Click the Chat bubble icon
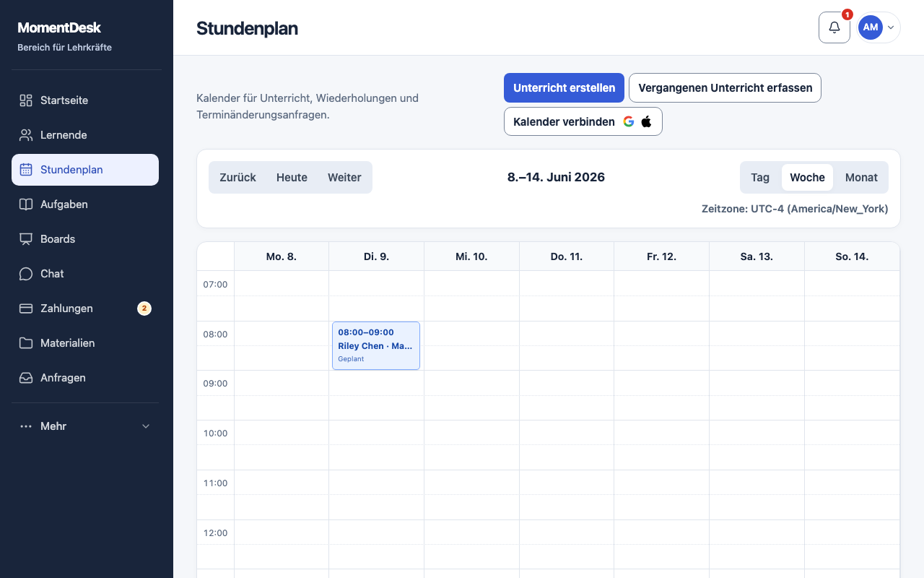Image resolution: width=924 pixels, height=578 pixels. point(26,274)
